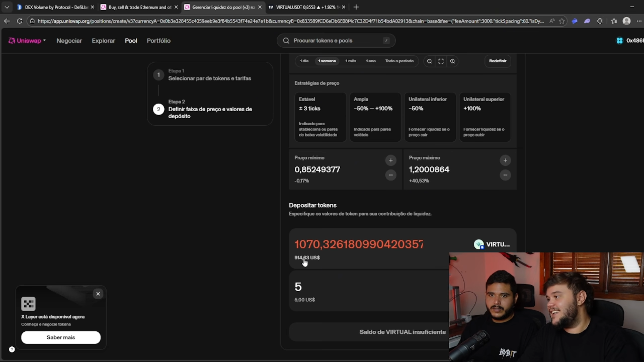Zoom in the price chart
This screenshot has width=644, height=362.
click(x=452, y=61)
